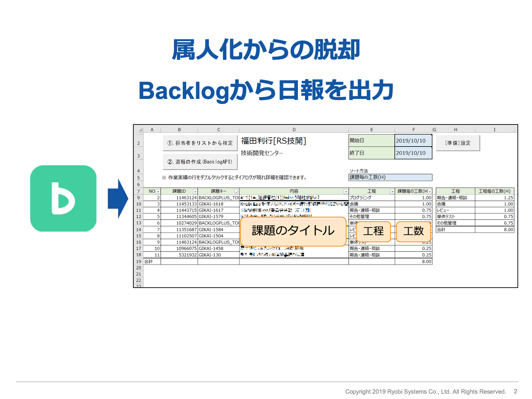This screenshot has height=399, width=532.
Task: Click 課題ID cell 11443715
Action: (179, 210)
